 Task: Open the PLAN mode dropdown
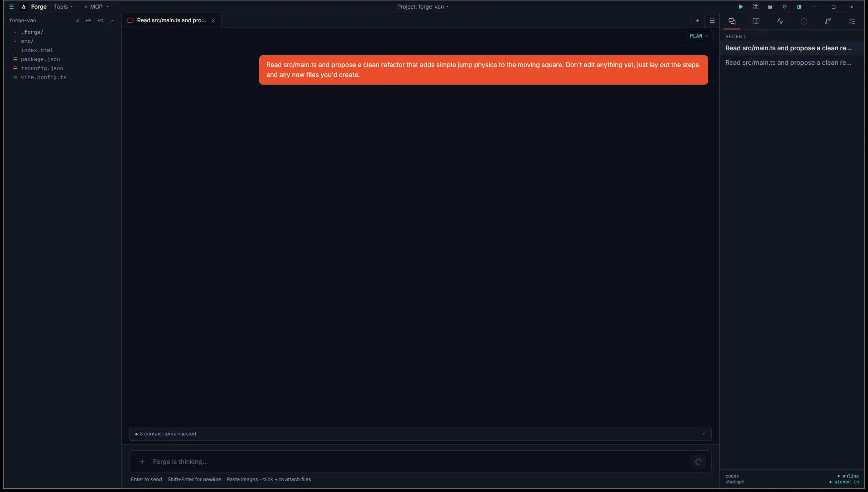click(699, 36)
